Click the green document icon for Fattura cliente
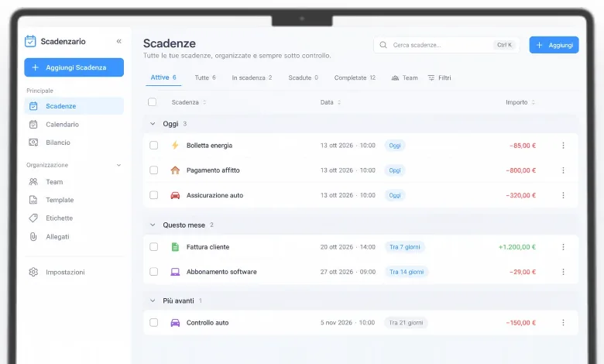 pos(175,247)
